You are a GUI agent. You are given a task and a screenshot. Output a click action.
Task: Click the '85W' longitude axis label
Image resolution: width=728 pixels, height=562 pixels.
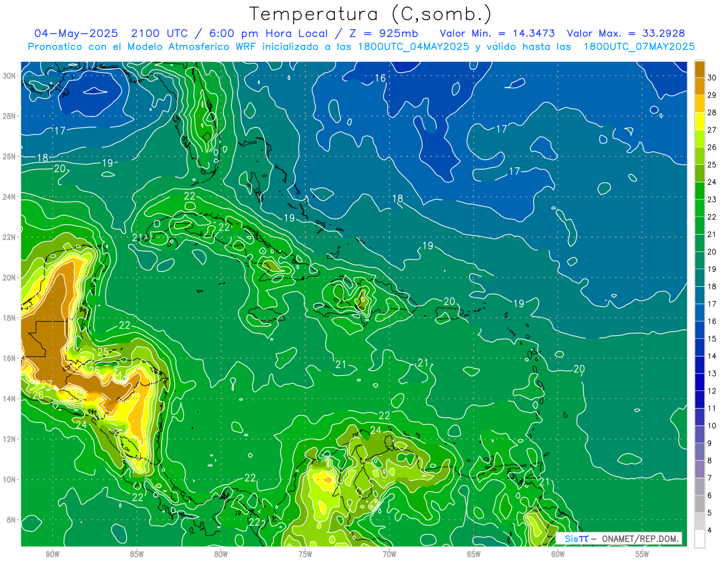[x=136, y=554]
